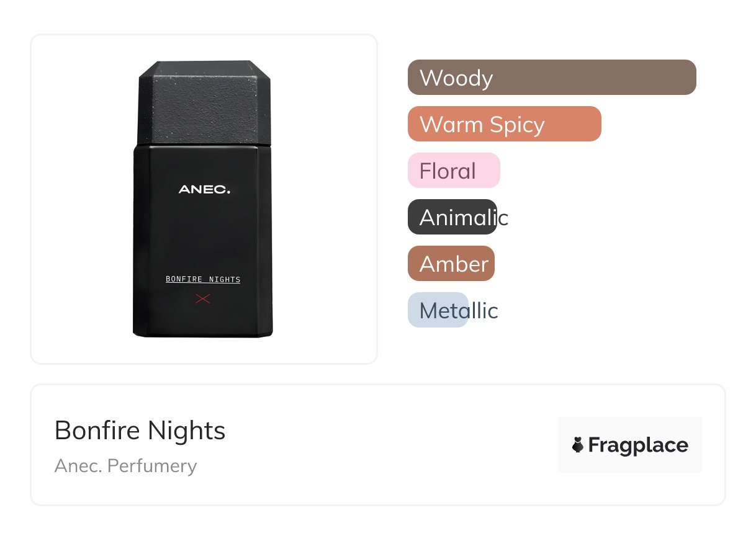
Task: Click the 'Floral' label text
Action: coord(448,171)
